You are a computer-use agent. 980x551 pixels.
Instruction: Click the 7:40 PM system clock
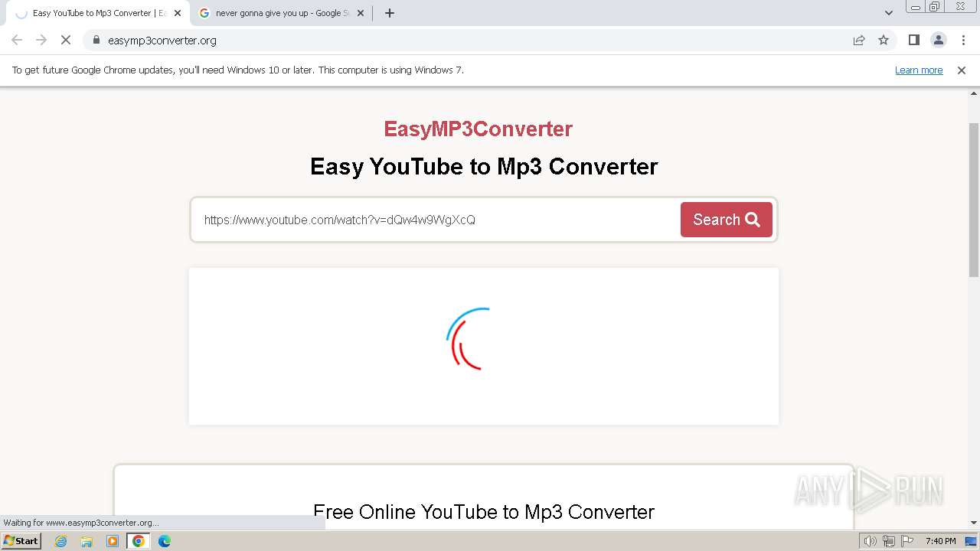(x=941, y=541)
